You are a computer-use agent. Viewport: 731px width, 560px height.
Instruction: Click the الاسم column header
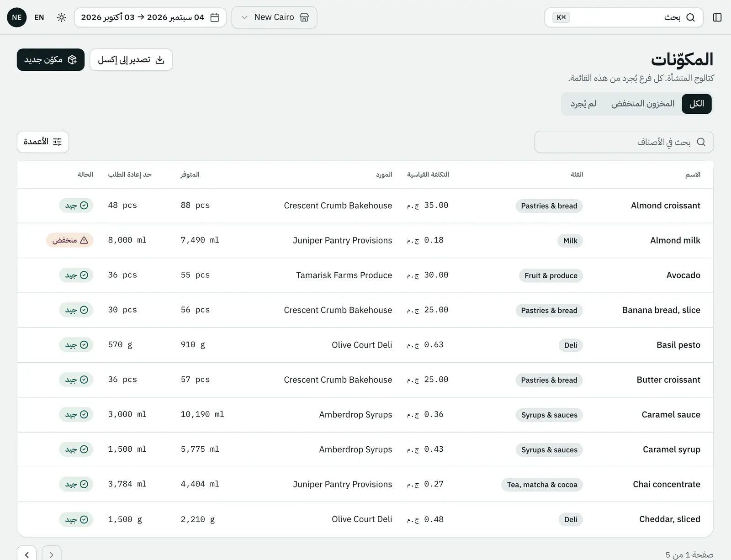coord(693,174)
